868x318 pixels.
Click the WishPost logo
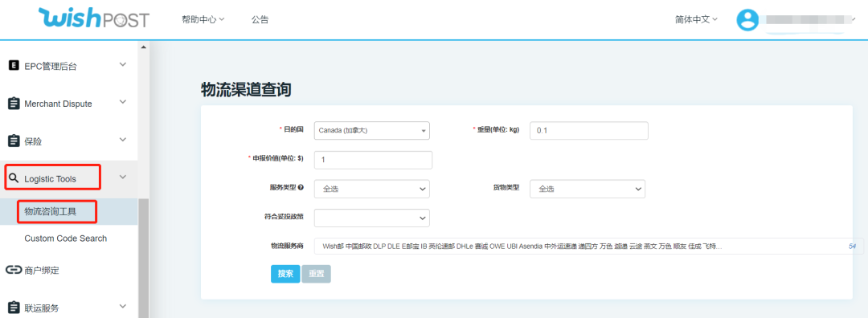tap(94, 18)
